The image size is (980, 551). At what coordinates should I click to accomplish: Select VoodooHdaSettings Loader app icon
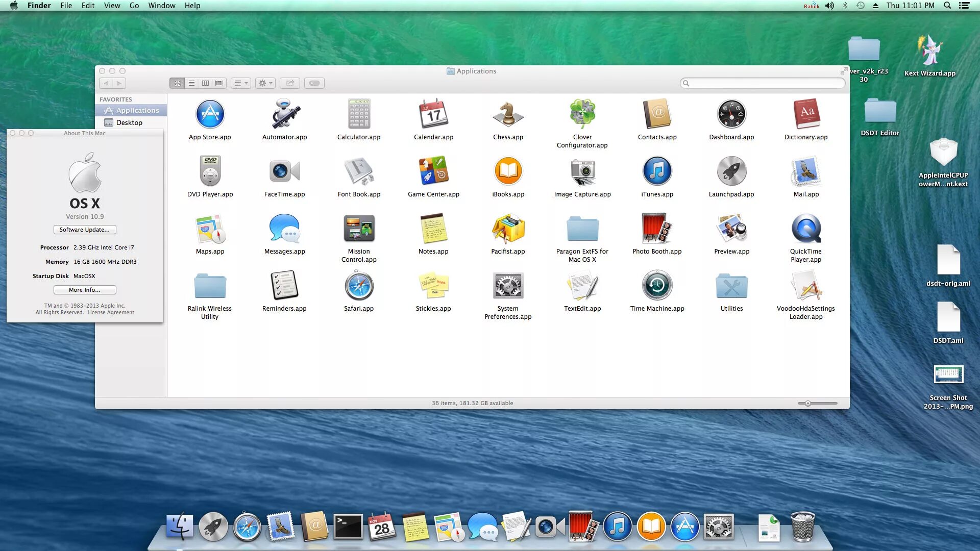(x=806, y=285)
